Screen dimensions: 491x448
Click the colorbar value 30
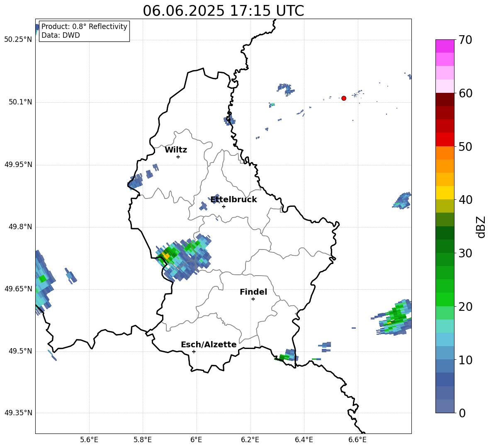click(465, 253)
